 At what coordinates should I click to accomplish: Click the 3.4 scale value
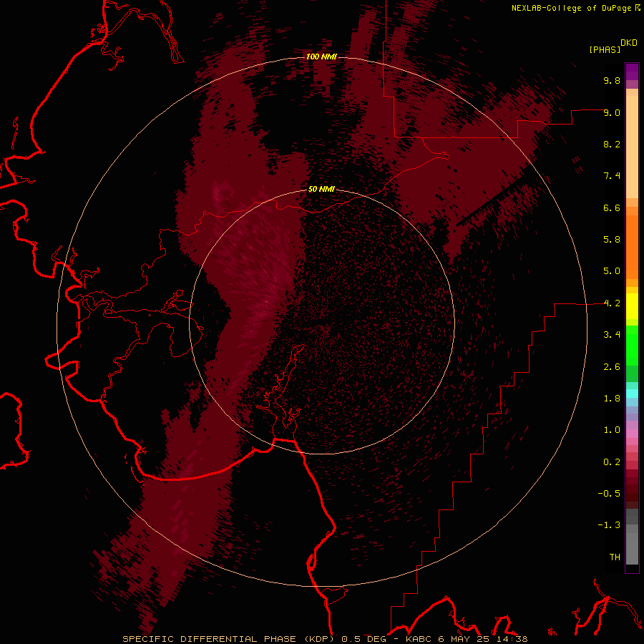(x=612, y=335)
